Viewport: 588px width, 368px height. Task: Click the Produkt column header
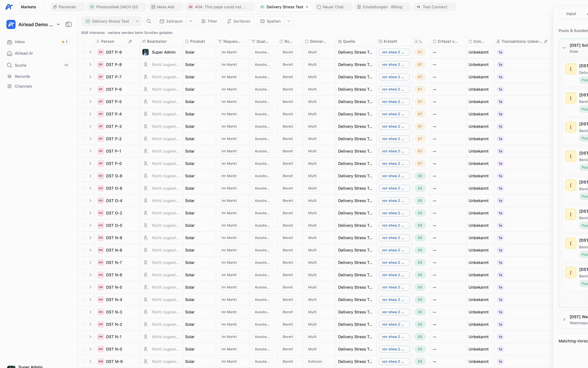pyautogui.click(x=199, y=41)
